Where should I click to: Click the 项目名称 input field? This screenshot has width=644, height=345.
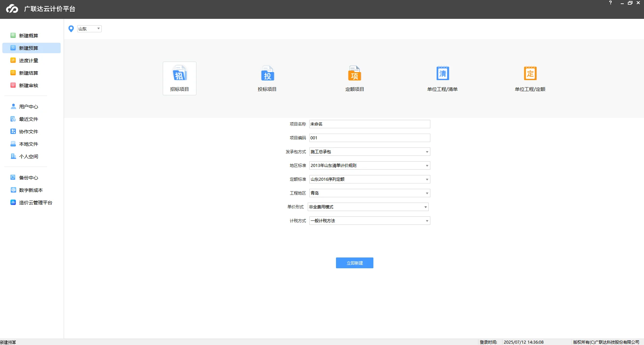[x=370, y=124]
